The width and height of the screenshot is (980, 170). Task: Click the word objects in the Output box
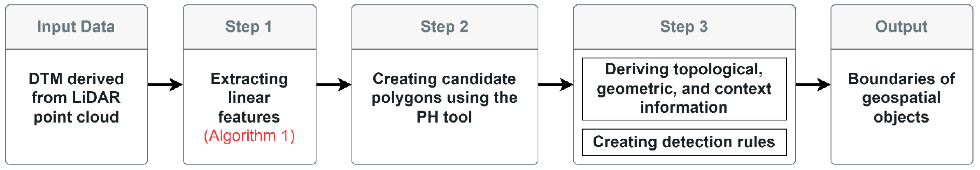pos(901,117)
